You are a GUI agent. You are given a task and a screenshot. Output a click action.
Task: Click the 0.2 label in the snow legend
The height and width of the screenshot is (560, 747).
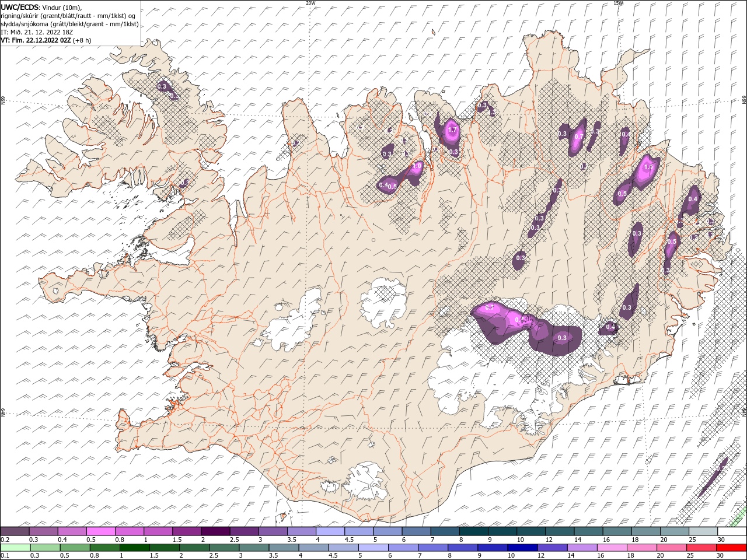(x=5, y=540)
